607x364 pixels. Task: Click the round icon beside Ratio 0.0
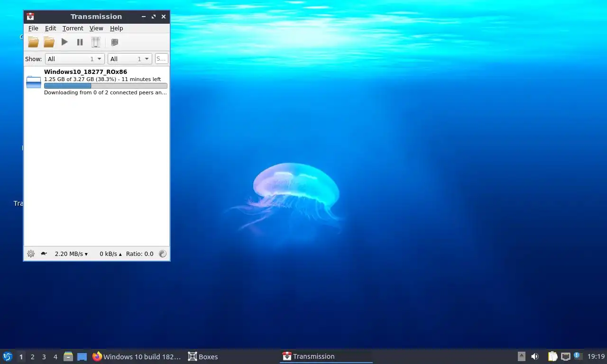click(163, 254)
